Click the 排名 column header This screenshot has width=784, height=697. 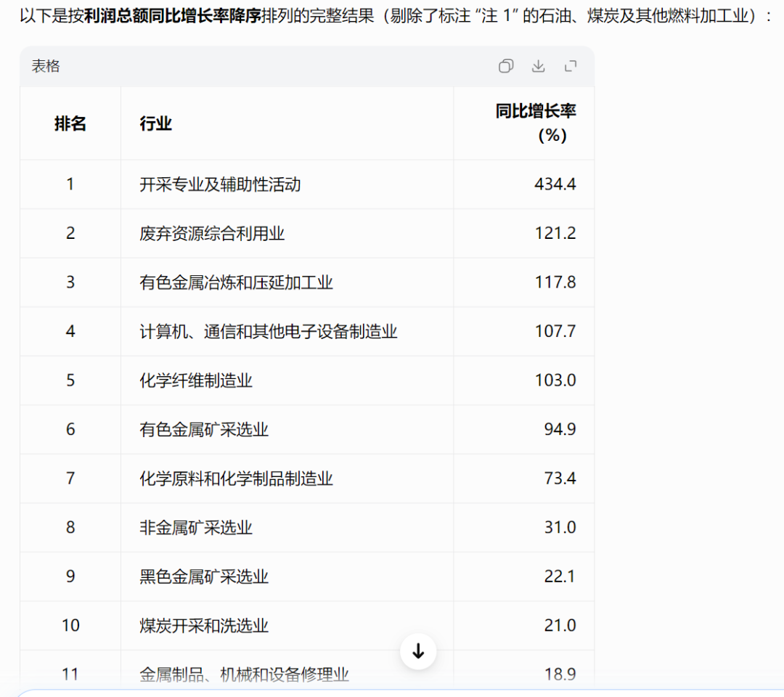pos(70,123)
